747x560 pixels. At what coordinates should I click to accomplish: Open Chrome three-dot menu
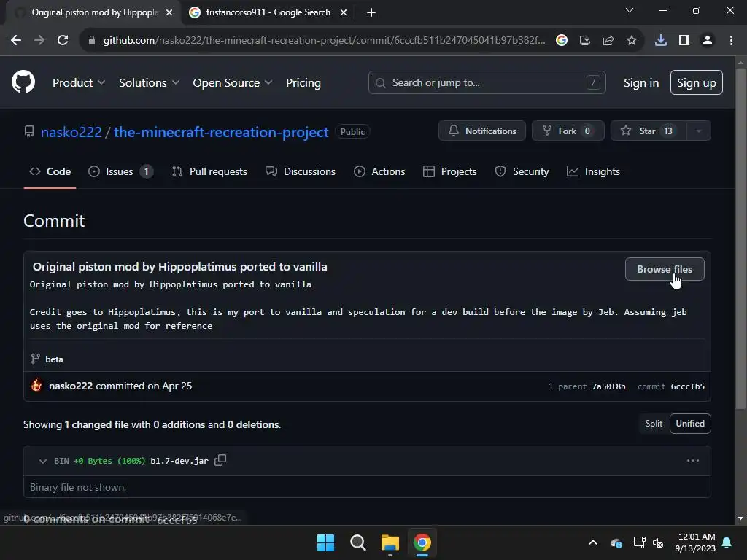click(x=731, y=41)
